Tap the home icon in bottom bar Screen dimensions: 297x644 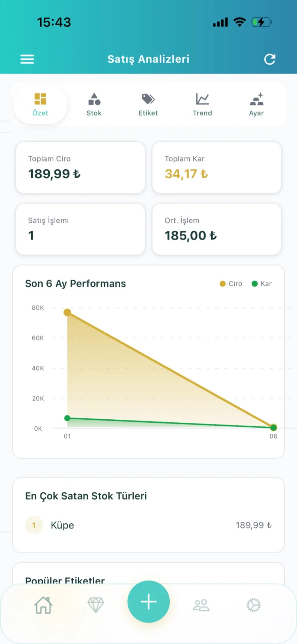tap(43, 605)
